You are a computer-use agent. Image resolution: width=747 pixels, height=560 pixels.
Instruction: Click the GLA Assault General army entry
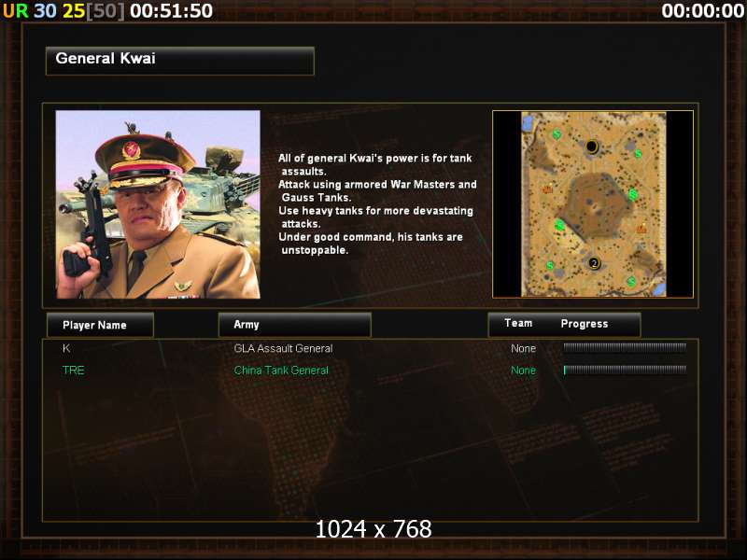(283, 348)
